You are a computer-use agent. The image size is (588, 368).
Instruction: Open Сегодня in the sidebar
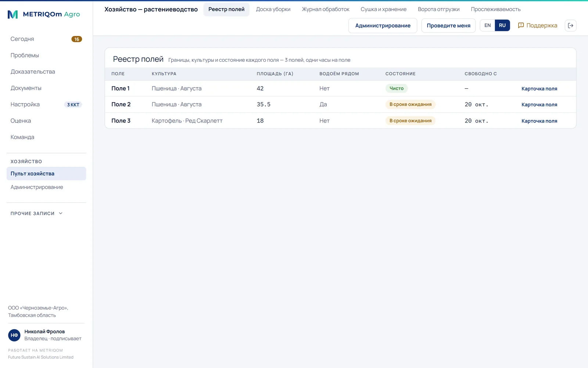click(46, 39)
